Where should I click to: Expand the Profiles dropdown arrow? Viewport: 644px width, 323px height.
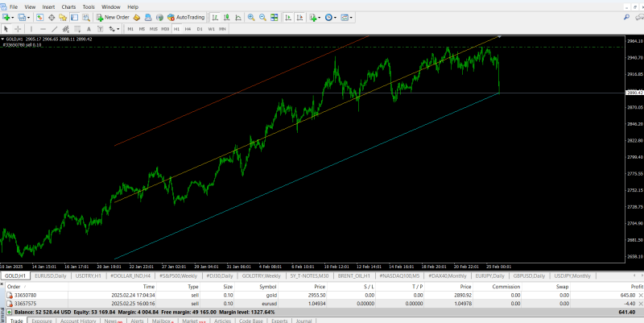pos(28,18)
